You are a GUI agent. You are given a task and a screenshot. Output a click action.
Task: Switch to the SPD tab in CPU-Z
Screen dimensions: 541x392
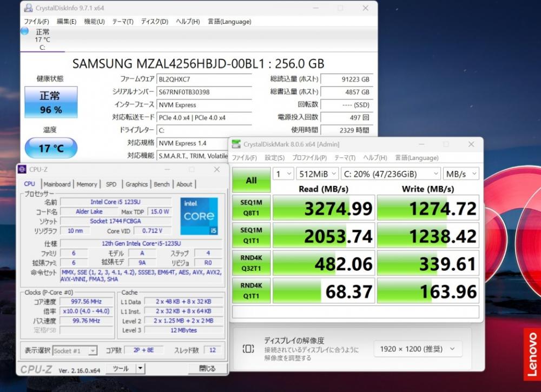point(111,184)
